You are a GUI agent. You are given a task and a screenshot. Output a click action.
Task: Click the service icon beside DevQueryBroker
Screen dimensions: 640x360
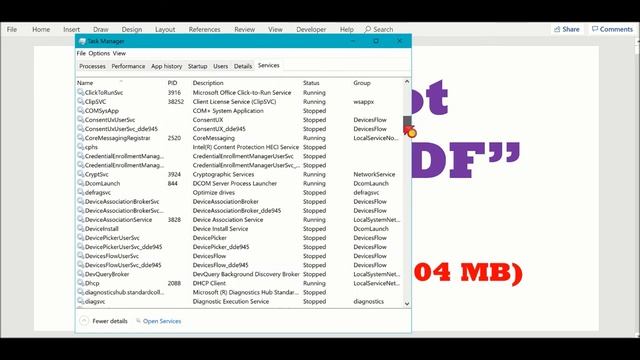tap(80, 273)
